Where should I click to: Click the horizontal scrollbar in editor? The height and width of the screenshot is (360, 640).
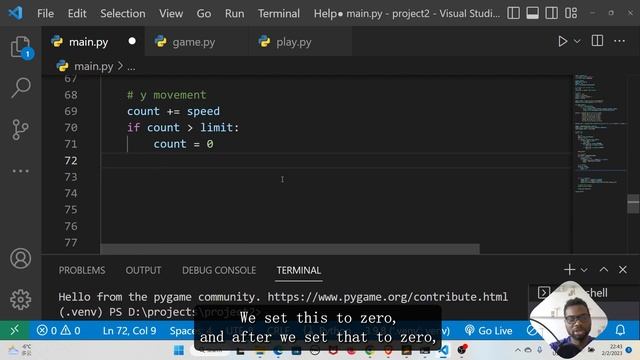coord(290,249)
